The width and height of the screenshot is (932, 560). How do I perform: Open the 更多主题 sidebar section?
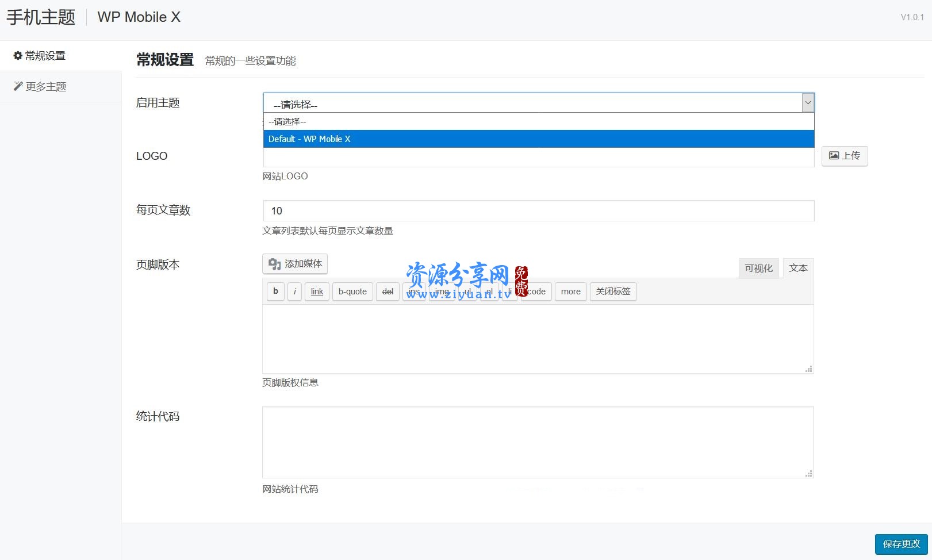[40, 87]
